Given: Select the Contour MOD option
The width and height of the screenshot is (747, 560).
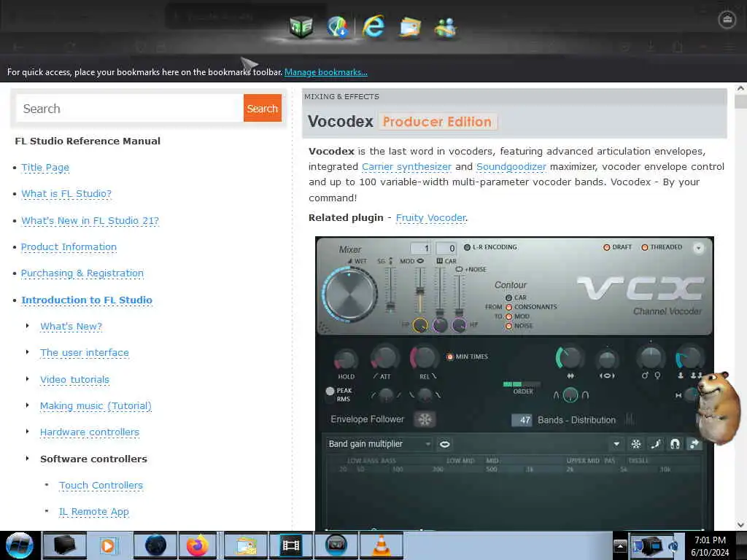Looking at the screenshot, I should coord(508,316).
